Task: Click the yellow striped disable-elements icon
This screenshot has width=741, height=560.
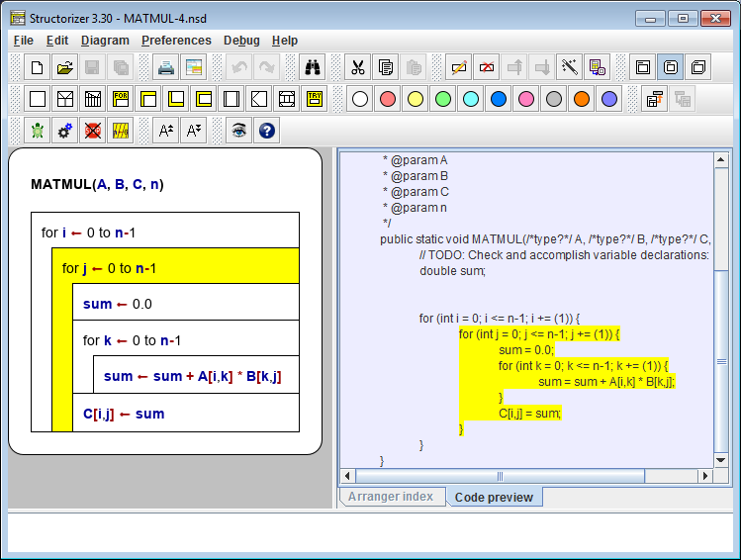Action: [121, 131]
